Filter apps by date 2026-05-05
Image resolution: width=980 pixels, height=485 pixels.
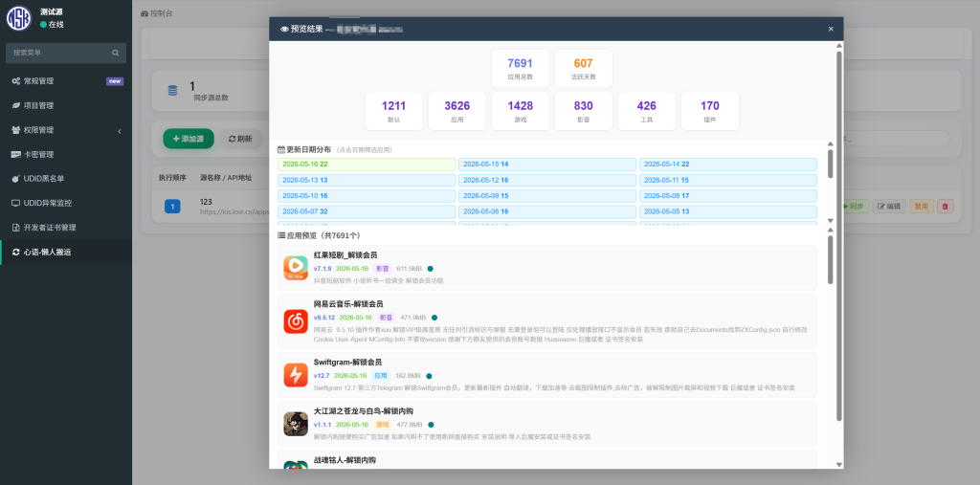(x=728, y=211)
